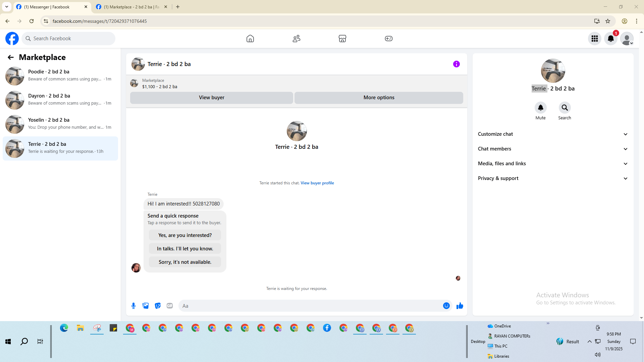
Task: Expand the Chat members section
Action: coord(553,149)
